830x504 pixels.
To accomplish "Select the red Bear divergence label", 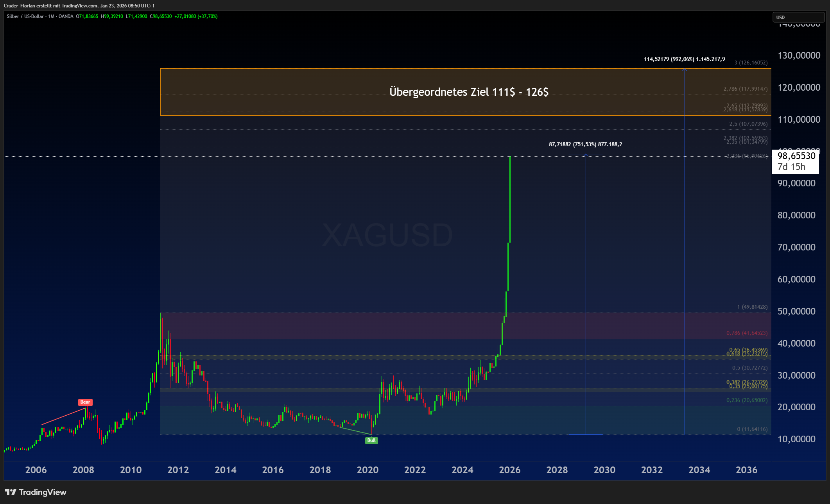I will (85, 402).
